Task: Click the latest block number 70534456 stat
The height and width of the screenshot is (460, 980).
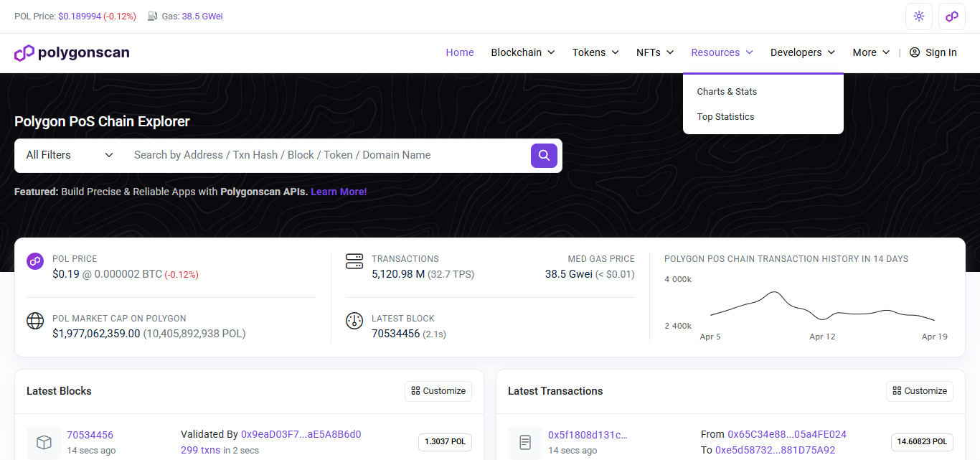Action: [395, 334]
